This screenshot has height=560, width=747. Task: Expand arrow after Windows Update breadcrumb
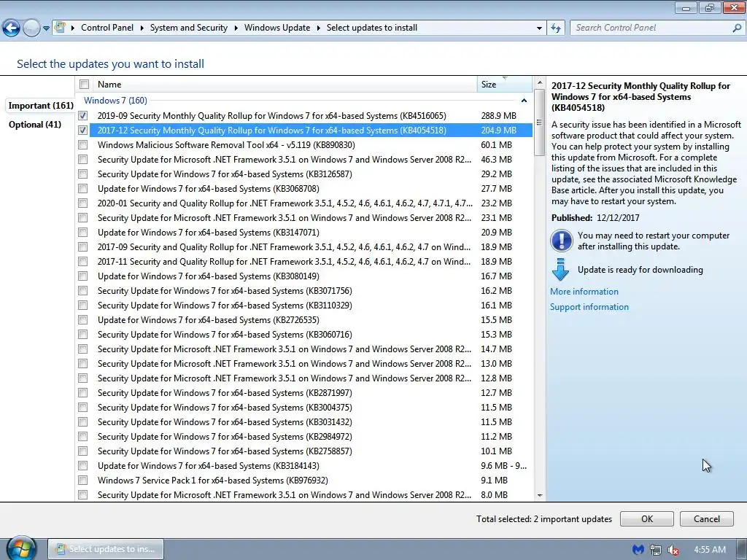click(x=318, y=28)
